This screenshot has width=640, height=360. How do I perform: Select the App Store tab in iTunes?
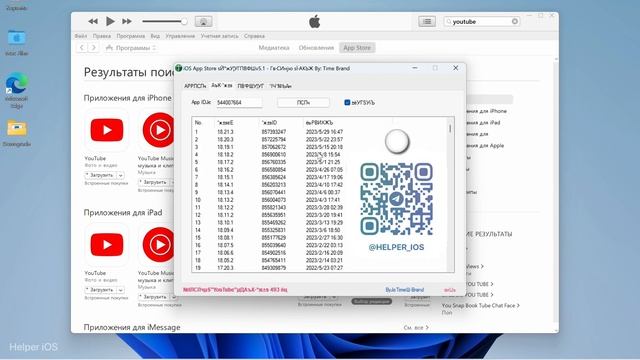357,48
